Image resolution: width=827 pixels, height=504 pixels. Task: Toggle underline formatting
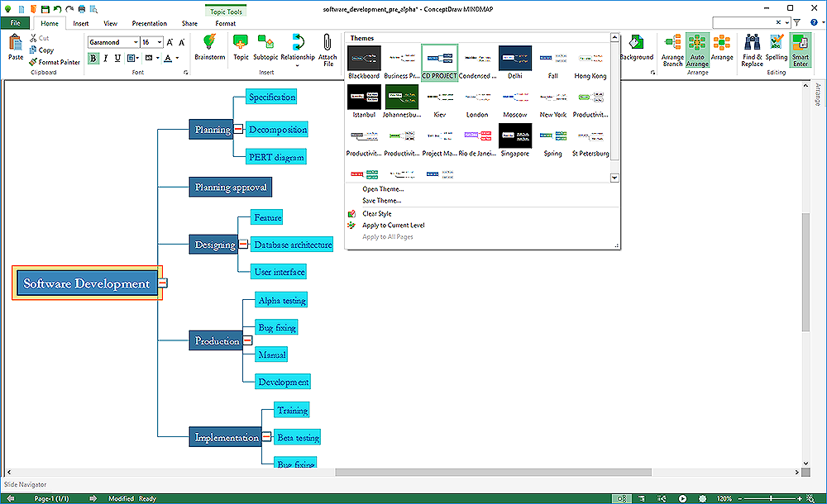(x=117, y=58)
